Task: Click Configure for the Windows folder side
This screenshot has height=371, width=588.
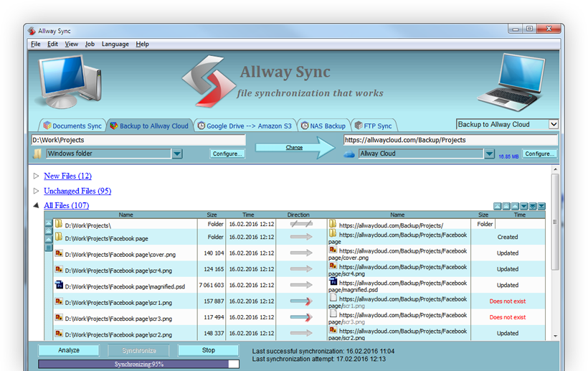Action: (227, 154)
